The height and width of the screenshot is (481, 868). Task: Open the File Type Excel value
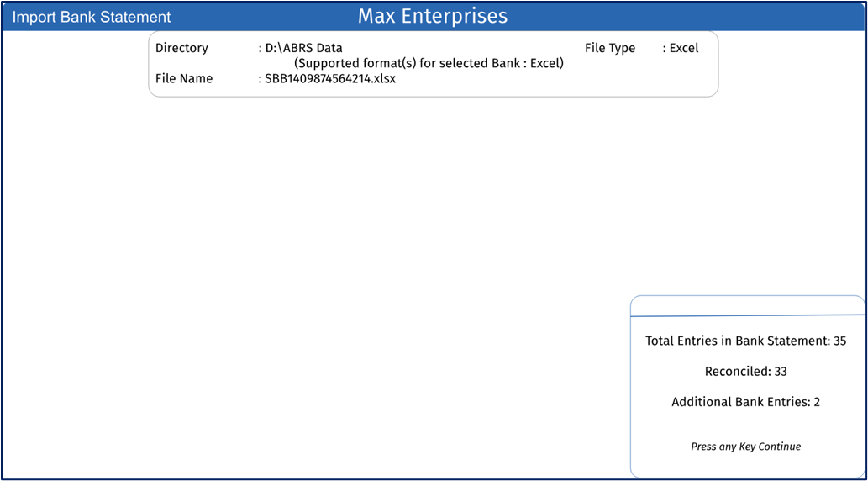point(684,48)
